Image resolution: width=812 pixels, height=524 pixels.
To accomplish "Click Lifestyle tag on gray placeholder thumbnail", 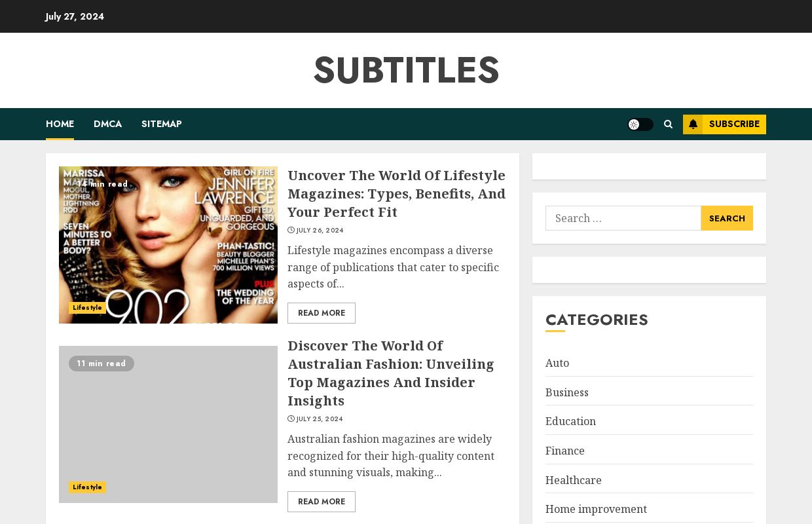I will (x=87, y=487).
